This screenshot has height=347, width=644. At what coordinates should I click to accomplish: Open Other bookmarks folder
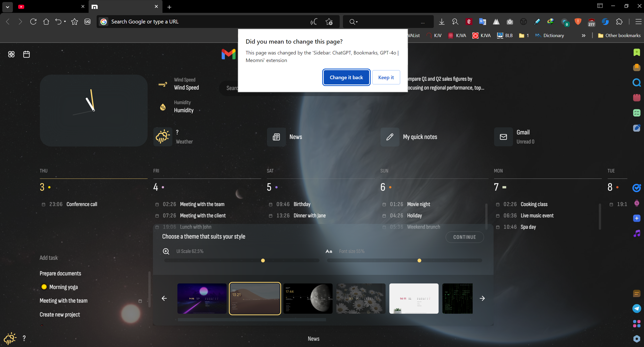point(619,36)
